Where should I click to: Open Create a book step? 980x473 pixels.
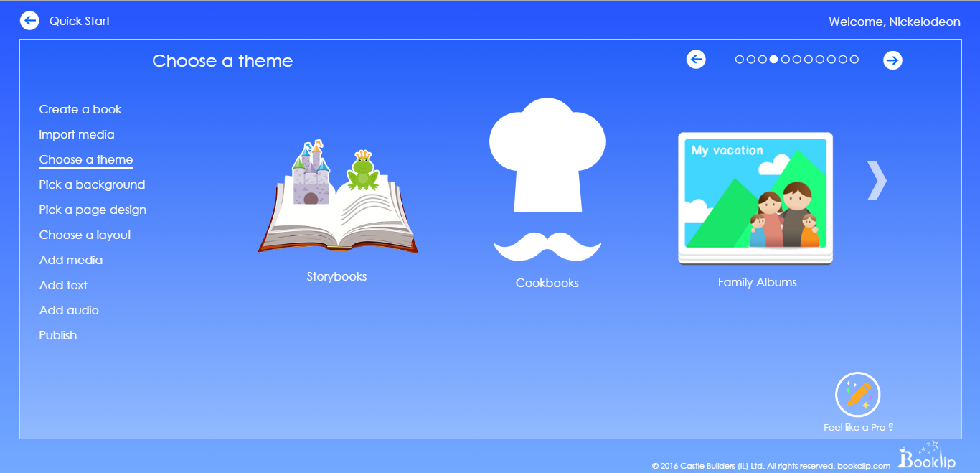click(80, 109)
